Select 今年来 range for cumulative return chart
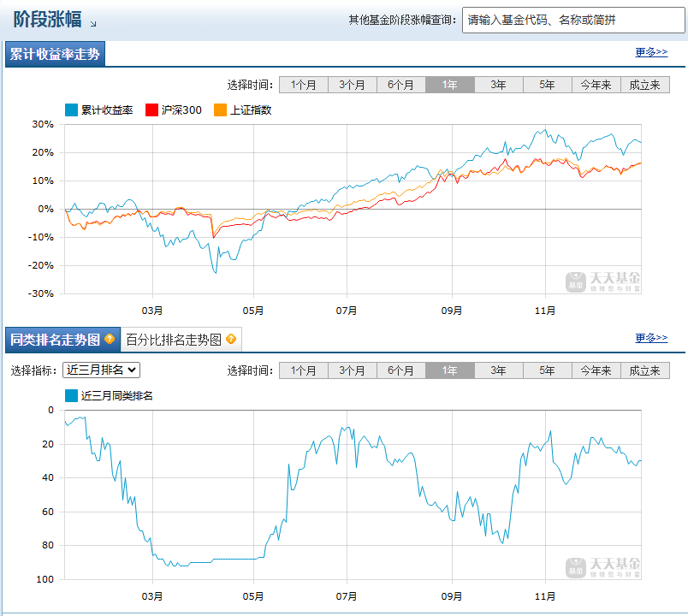The width and height of the screenshot is (688, 616). [596, 85]
